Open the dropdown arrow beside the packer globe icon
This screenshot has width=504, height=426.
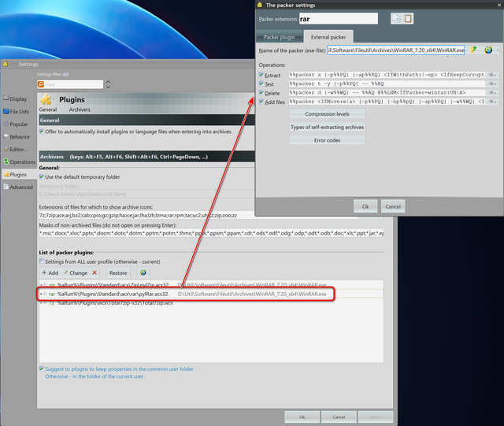coord(497,50)
